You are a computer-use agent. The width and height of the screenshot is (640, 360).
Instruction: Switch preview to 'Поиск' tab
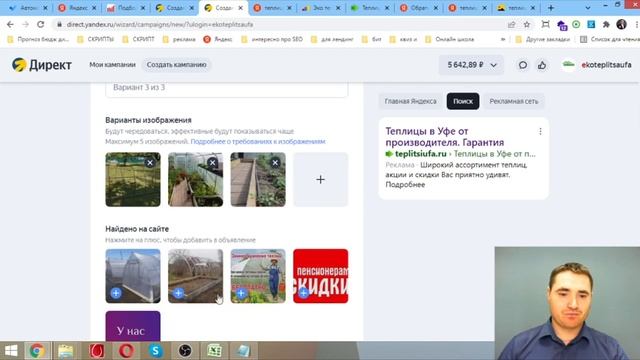pyautogui.click(x=463, y=101)
